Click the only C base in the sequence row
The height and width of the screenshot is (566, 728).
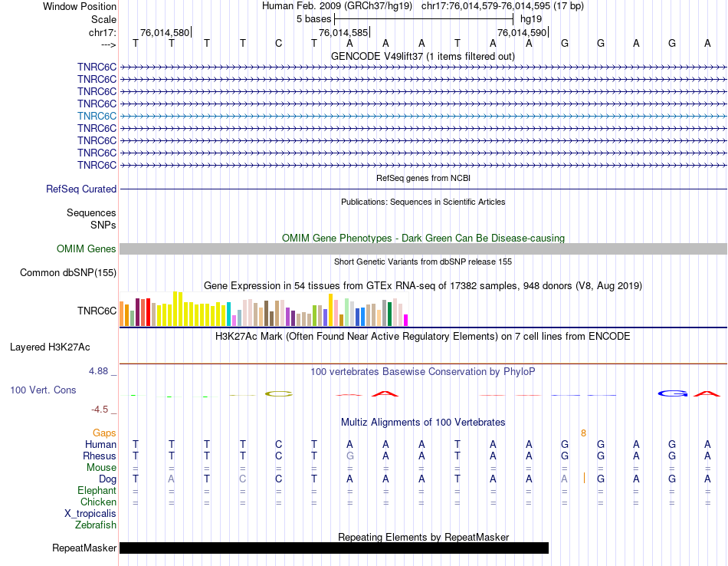coord(279,43)
